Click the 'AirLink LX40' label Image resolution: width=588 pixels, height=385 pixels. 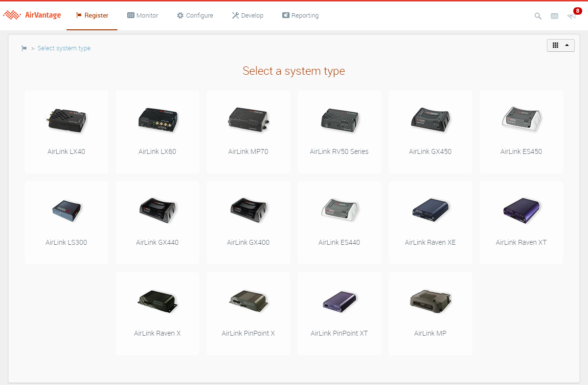click(67, 151)
